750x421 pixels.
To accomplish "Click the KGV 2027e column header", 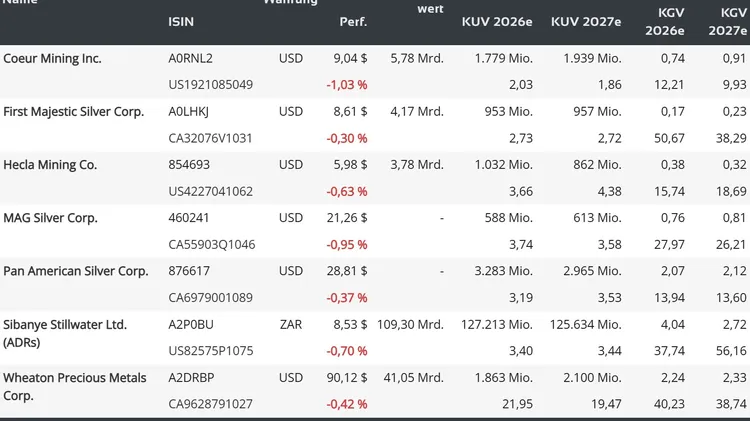I will coord(727,22).
